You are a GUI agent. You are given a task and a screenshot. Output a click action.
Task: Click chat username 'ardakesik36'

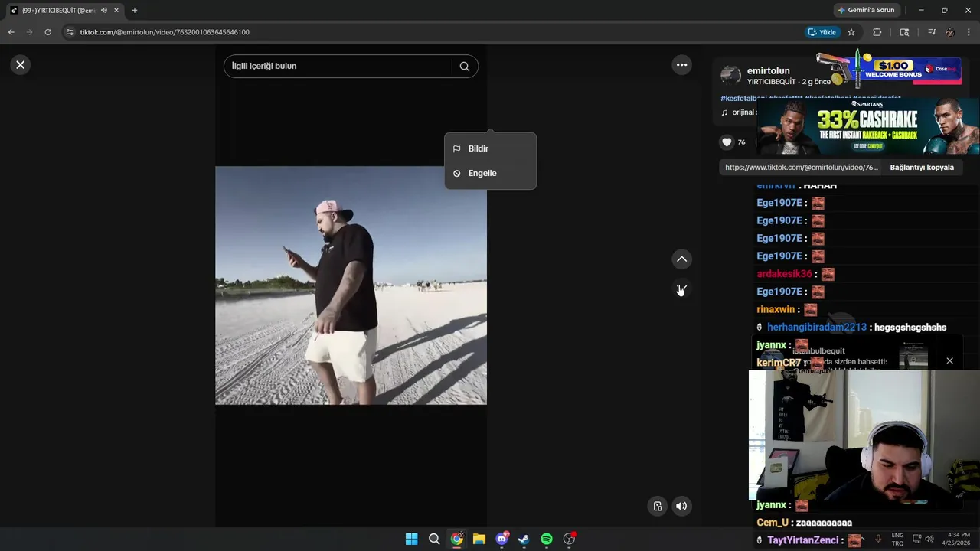tap(784, 274)
